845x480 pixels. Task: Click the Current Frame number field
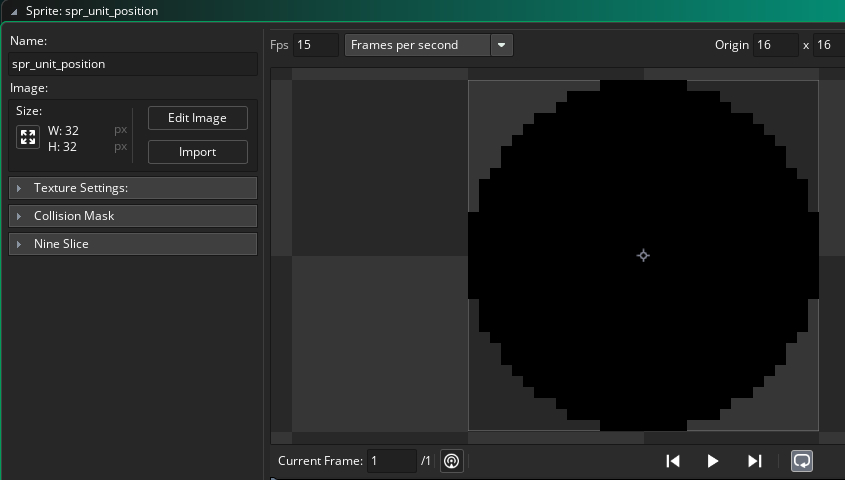click(x=392, y=461)
